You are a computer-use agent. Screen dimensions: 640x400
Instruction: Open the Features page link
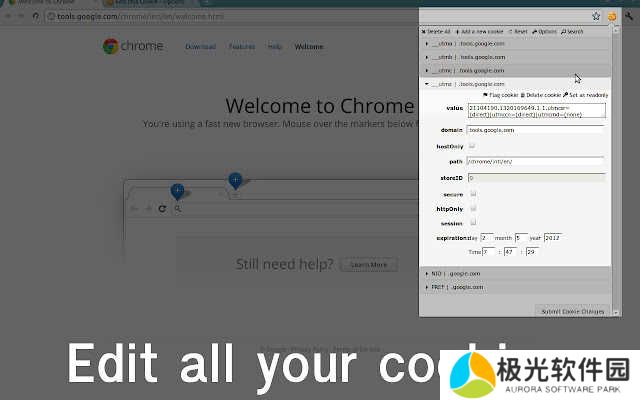[x=241, y=47]
